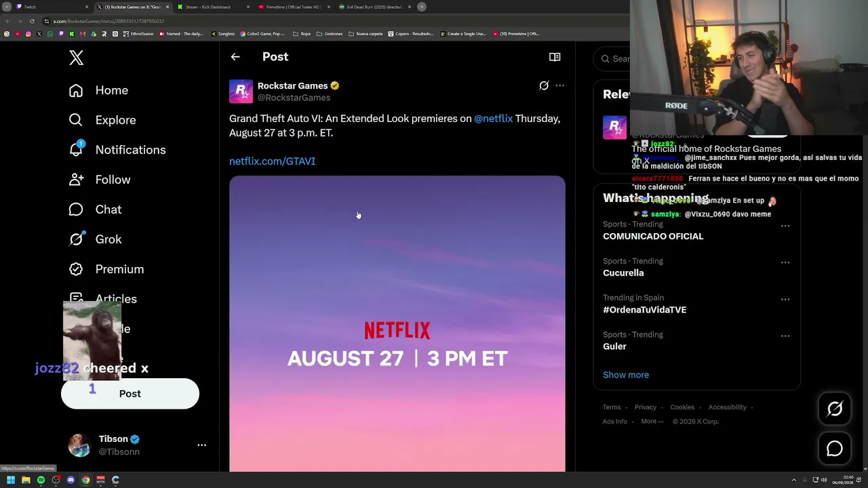Open the Cucurella trending topic
The image size is (868, 488).
click(x=623, y=273)
